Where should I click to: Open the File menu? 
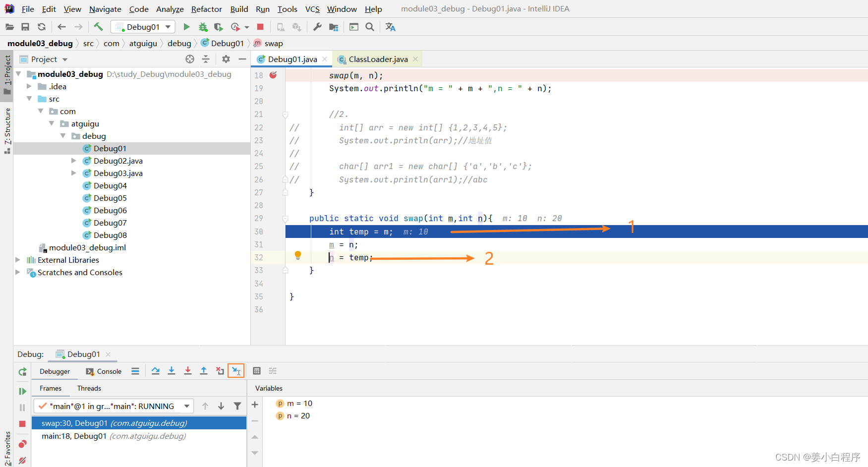pyautogui.click(x=28, y=9)
